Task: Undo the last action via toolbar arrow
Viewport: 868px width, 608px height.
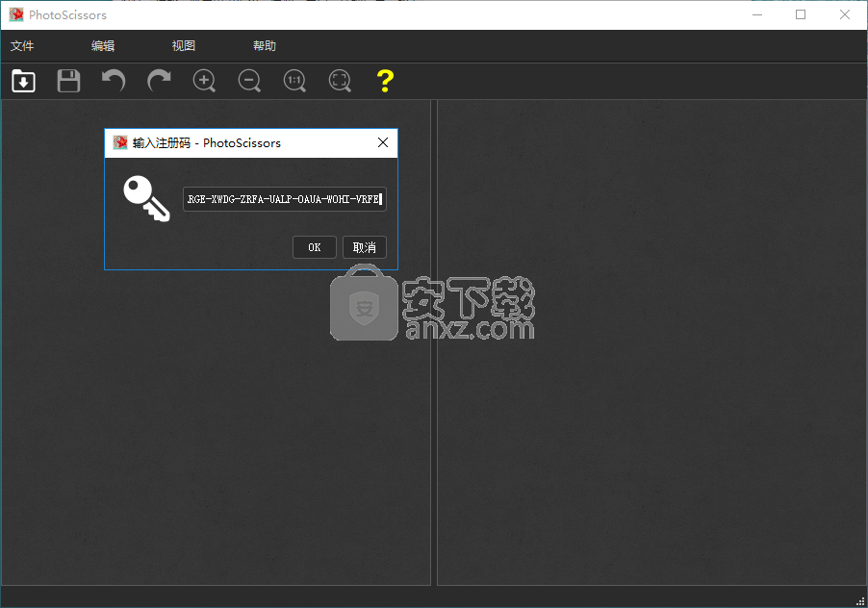Action: pos(114,81)
